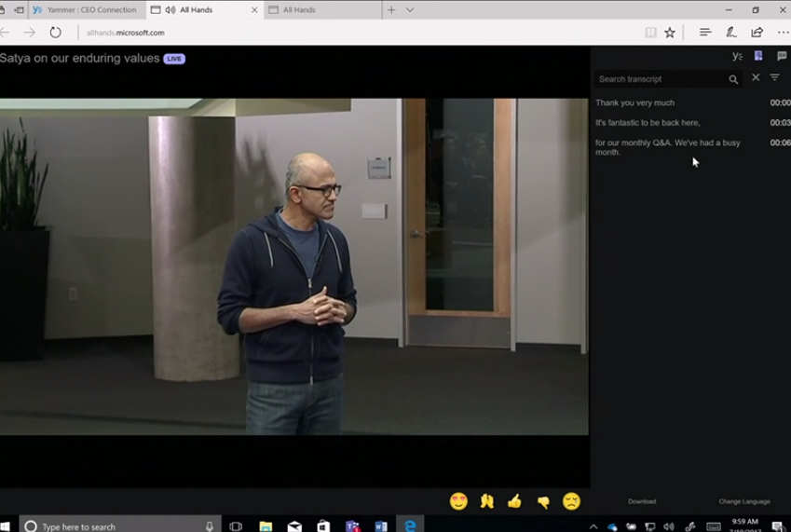React with the sad face emoji
791x532 pixels.
click(x=571, y=501)
